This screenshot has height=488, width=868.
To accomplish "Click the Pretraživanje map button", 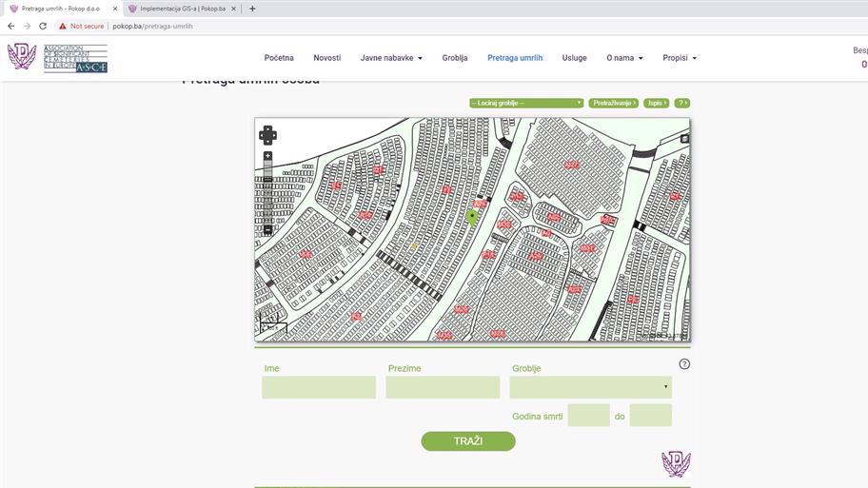I will [x=613, y=103].
